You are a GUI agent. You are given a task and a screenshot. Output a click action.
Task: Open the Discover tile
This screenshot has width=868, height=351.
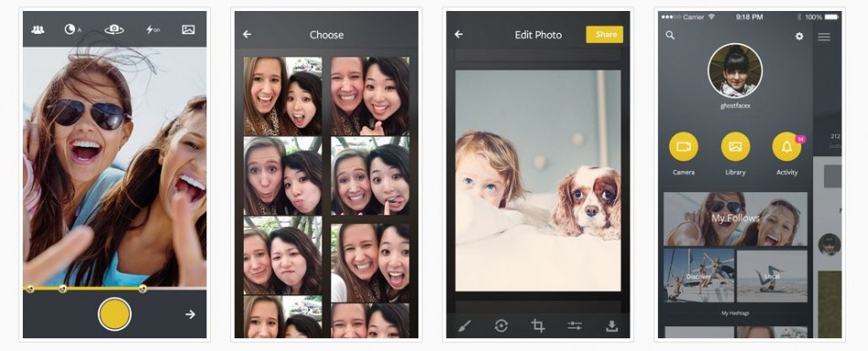[x=699, y=276]
